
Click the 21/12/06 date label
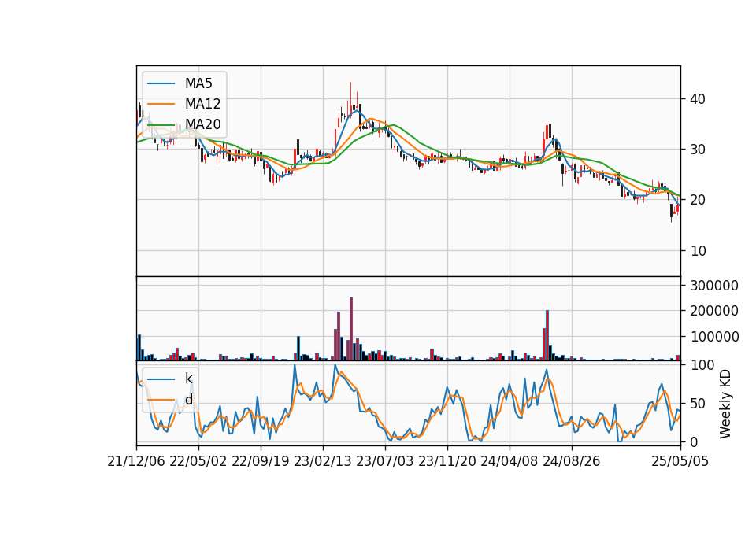136,461
